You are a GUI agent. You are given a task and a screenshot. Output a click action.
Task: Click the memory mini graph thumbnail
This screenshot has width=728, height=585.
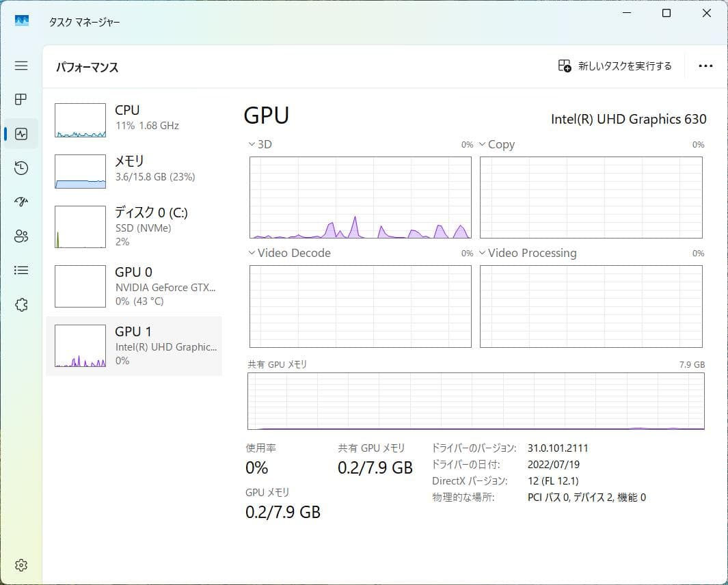pos(81,172)
